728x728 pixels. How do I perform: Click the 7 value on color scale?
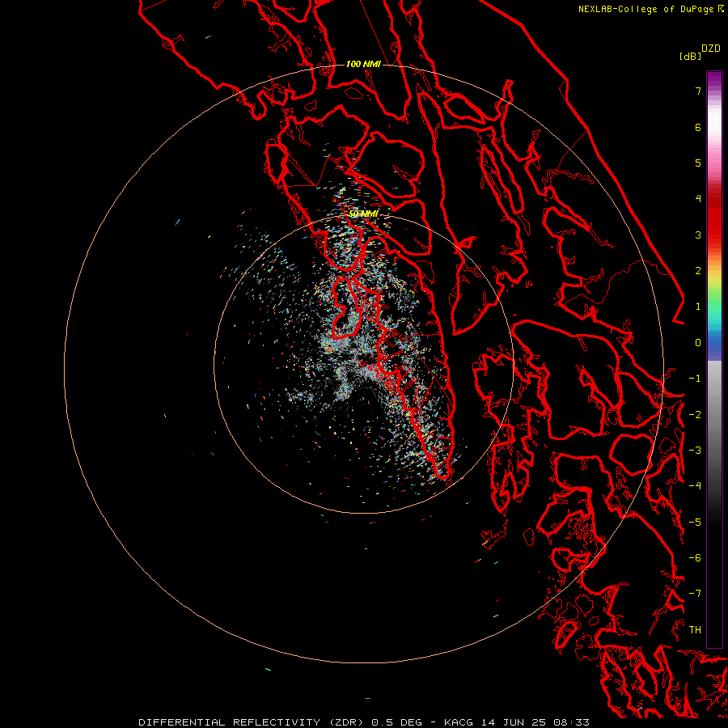pyautogui.click(x=698, y=91)
